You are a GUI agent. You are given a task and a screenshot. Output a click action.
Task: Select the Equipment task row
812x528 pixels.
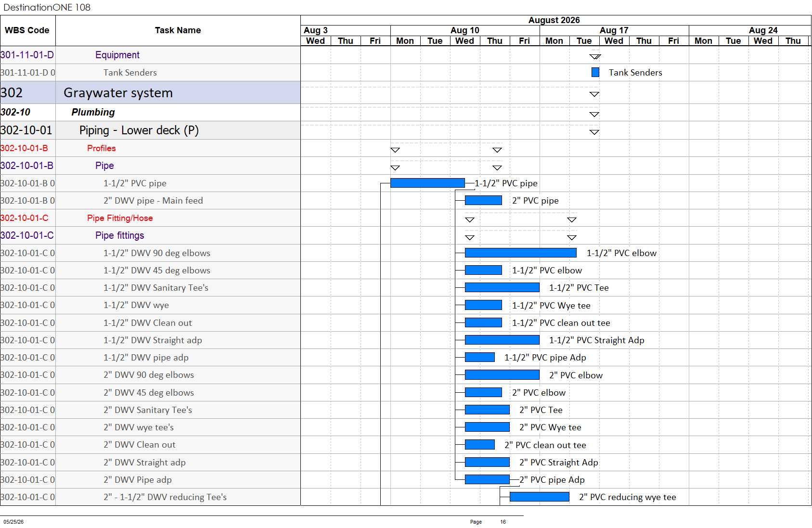click(x=150, y=55)
